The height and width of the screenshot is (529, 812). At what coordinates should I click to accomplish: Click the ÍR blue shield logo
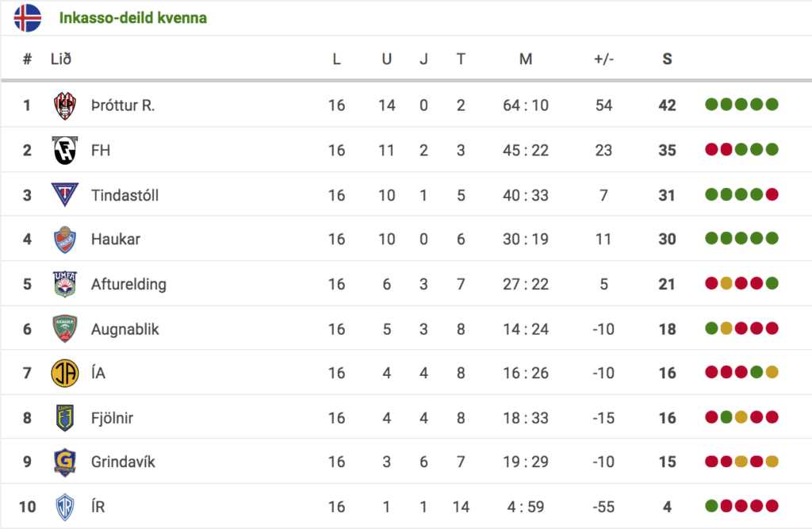pyautogui.click(x=65, y=506)
